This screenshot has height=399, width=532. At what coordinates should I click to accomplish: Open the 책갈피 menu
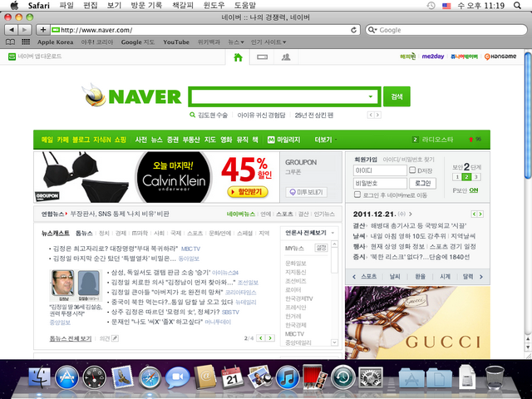183,6
